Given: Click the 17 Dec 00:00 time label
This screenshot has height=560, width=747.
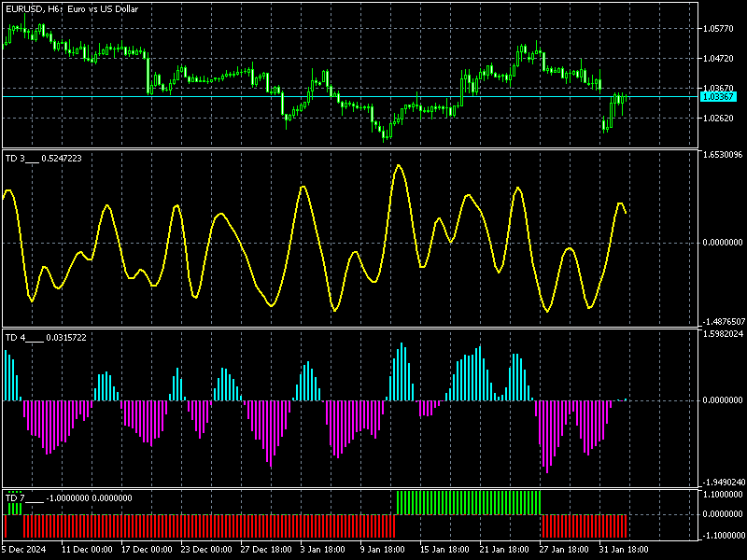Looking at the screenshot, I should 147,550.
